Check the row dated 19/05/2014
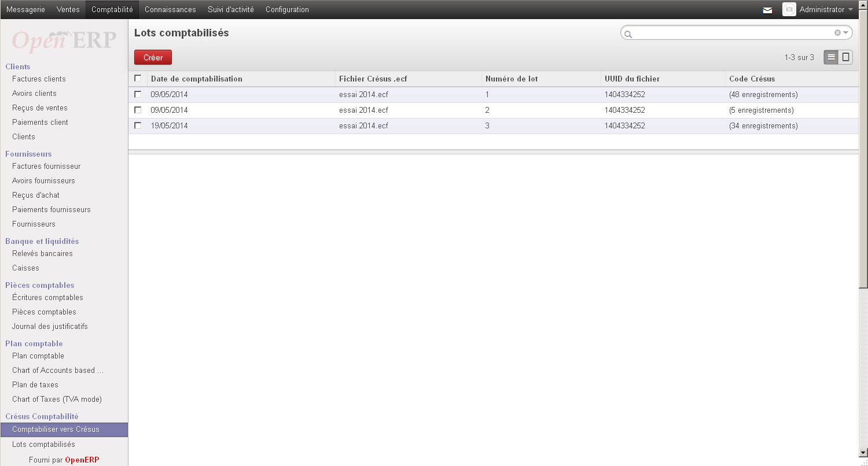The width and height of the screenshot is (868, 466). (138, 125)
